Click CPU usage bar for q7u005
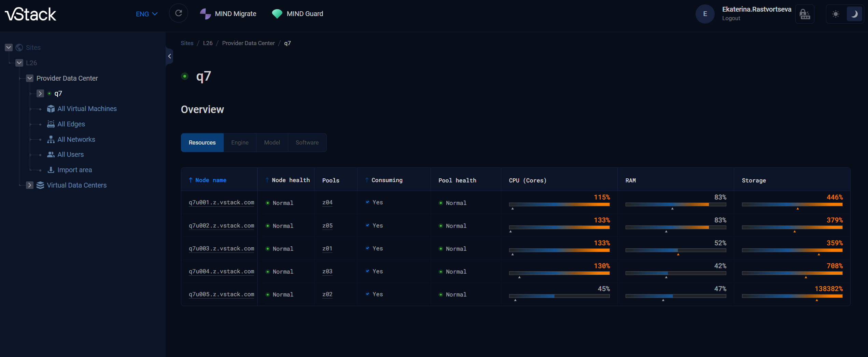This screenshot has width=868, height=357. 559,296
